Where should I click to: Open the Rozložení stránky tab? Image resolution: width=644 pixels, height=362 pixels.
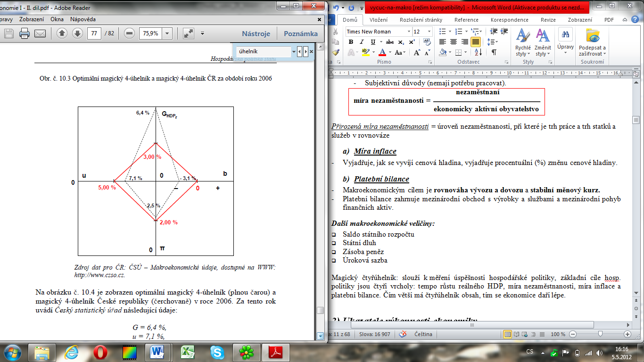(x=421, y=20)
